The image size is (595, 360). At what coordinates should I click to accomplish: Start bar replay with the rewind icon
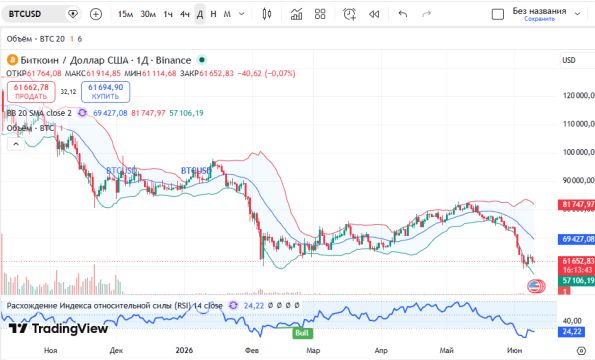374,14
